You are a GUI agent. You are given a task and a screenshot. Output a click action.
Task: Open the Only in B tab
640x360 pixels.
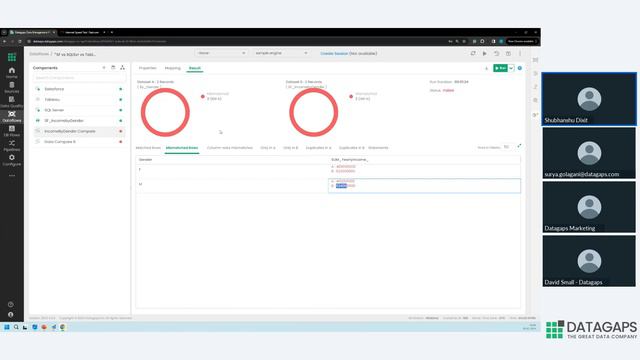point(291,148)
